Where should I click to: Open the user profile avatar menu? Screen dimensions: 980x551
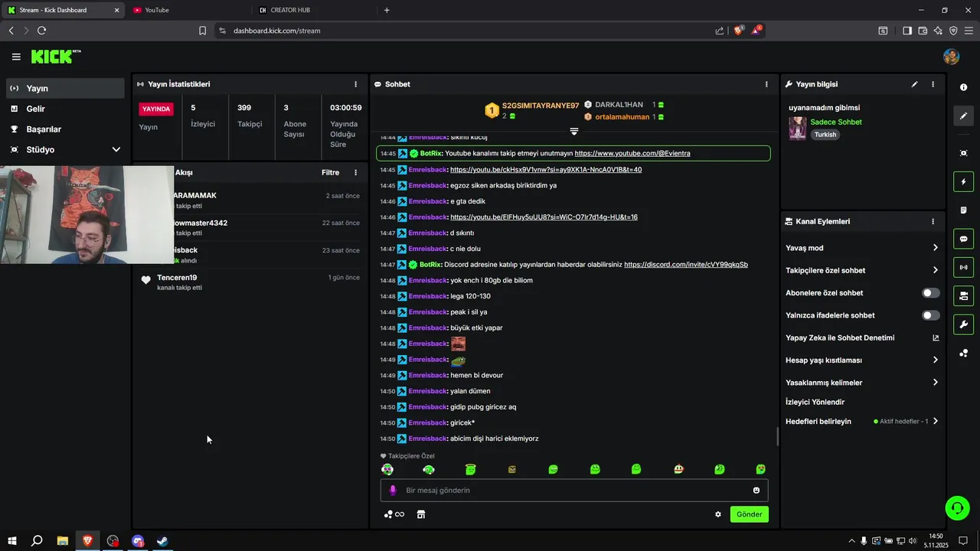pos(951,57)
